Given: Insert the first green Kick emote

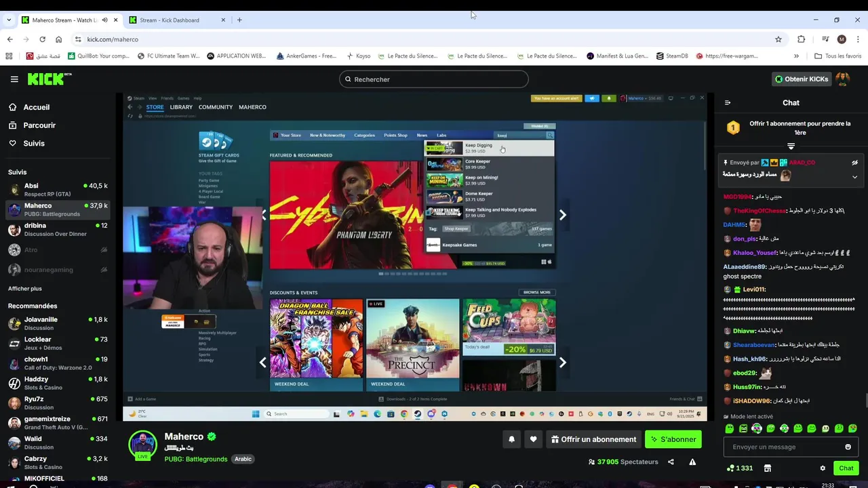Looking at the screenshot, I should click(730, 428).
